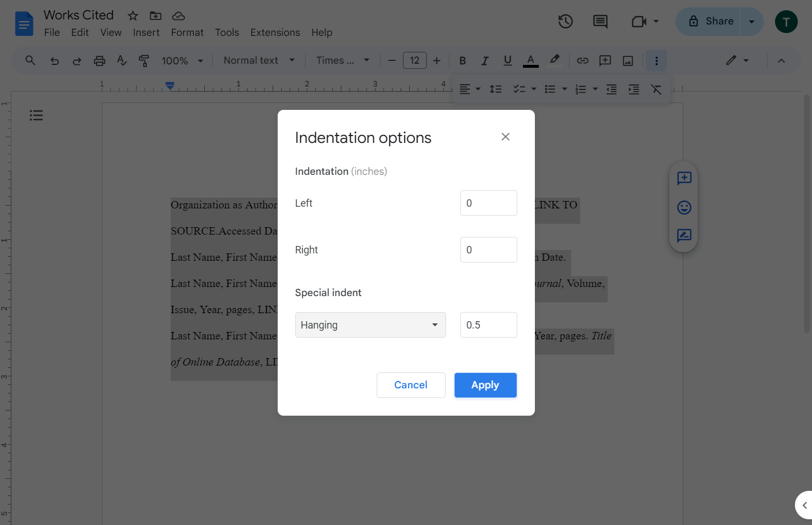
Task: Open the zoom level dropdown
Action: click(x=183, y=60)
